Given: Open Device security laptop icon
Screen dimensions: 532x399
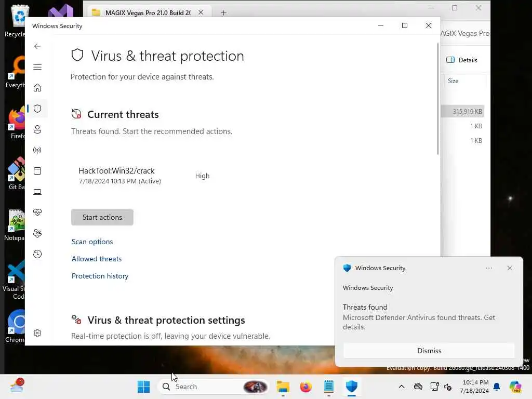Looking at the screenshot, I should (37, 192).
